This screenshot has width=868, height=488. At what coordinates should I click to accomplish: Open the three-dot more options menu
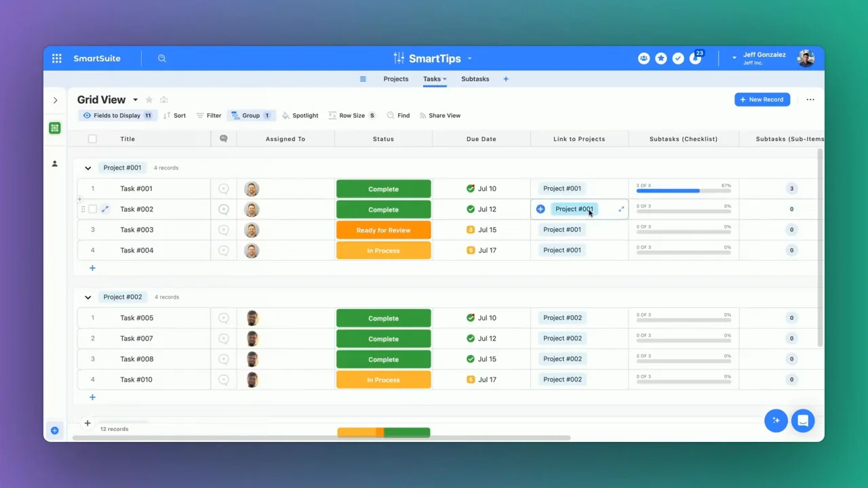click(x=810, y=100)
